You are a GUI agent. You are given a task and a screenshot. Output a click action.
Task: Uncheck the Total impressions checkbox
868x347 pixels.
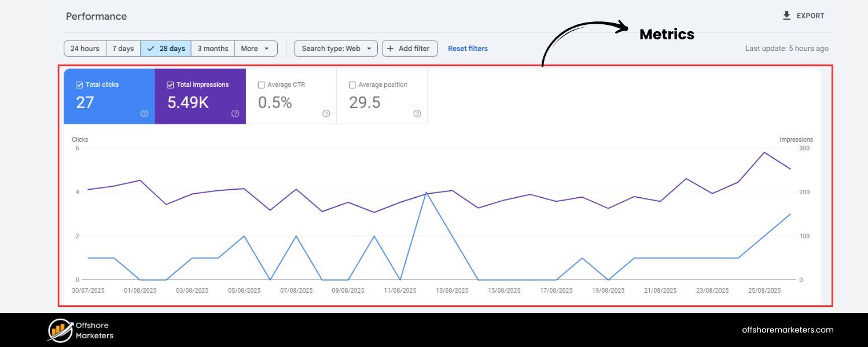(x=170, y=84)
